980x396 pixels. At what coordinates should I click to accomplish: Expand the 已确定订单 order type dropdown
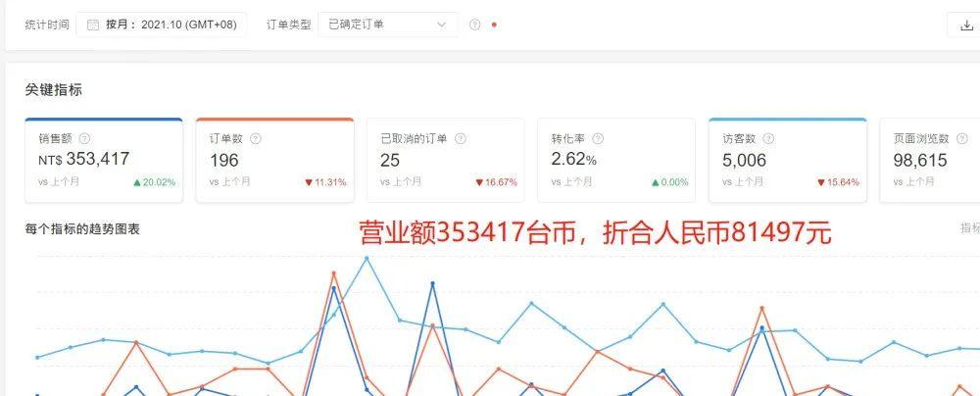(x=387, y=25)
